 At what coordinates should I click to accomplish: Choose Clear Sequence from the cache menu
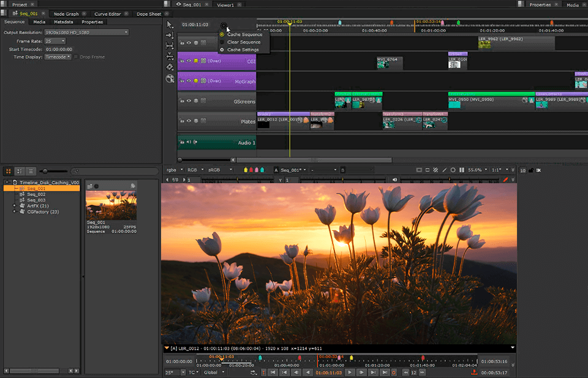click(x=244, y=42)
